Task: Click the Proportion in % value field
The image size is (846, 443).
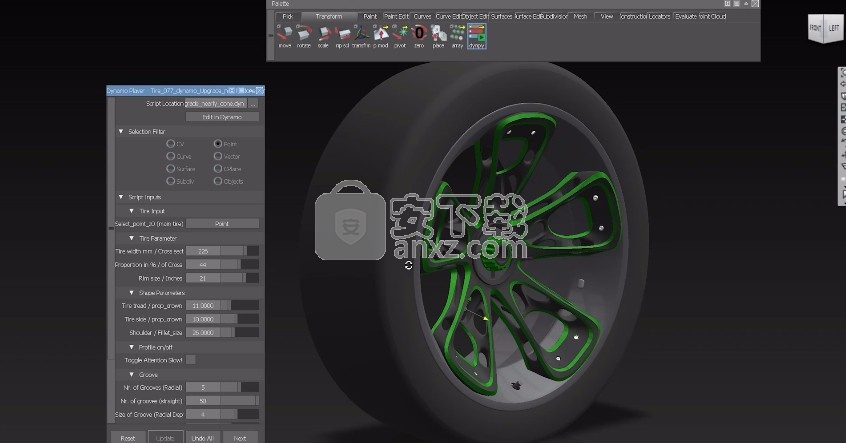Action: click(203, 264)
